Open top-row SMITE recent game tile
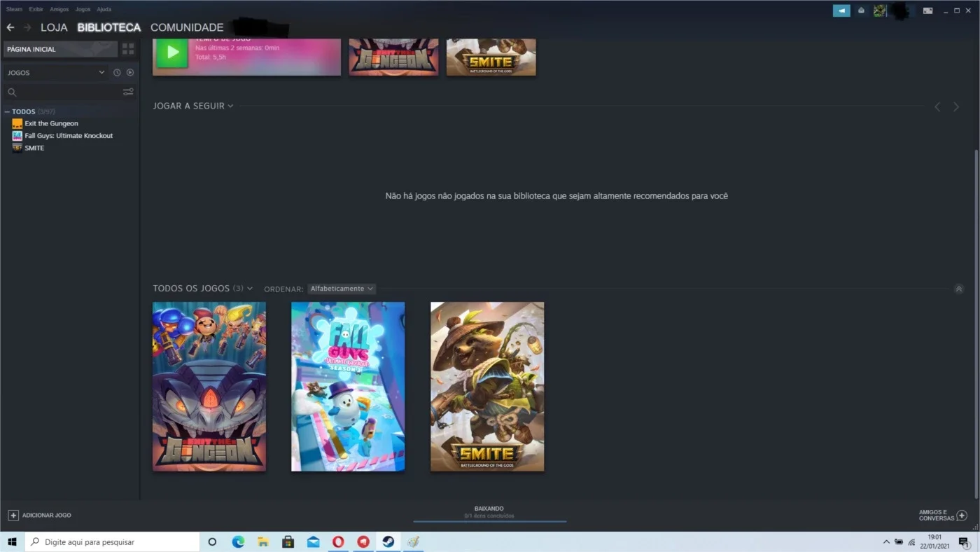The height and width of the screenshot is (552, 980). click(x=491, y=57)
